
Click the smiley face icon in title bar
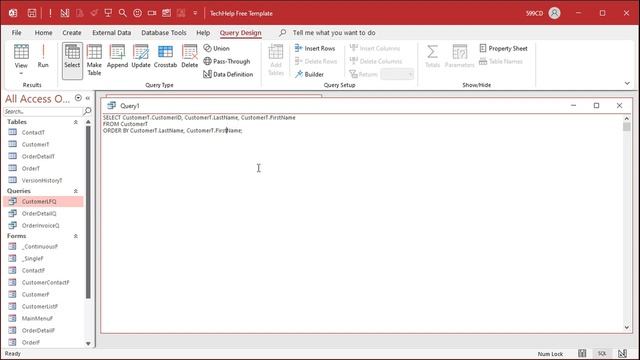pos(138,13)
